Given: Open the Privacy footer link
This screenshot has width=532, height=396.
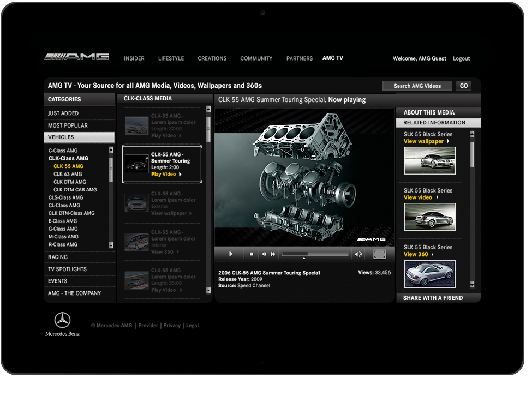Looking at the screenshot, I should [x=172, y=326].
